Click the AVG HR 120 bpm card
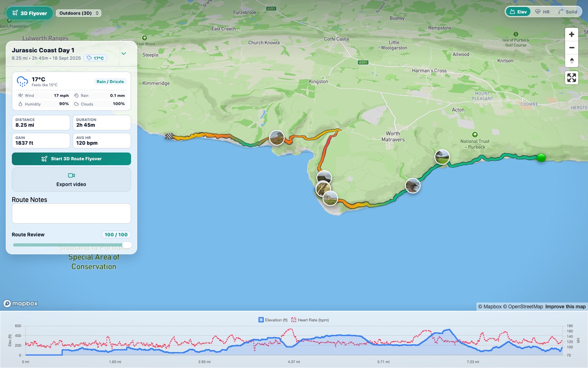The width and height of the screenshot is (588, 368). pyautogui.click(x=102, y=141)
